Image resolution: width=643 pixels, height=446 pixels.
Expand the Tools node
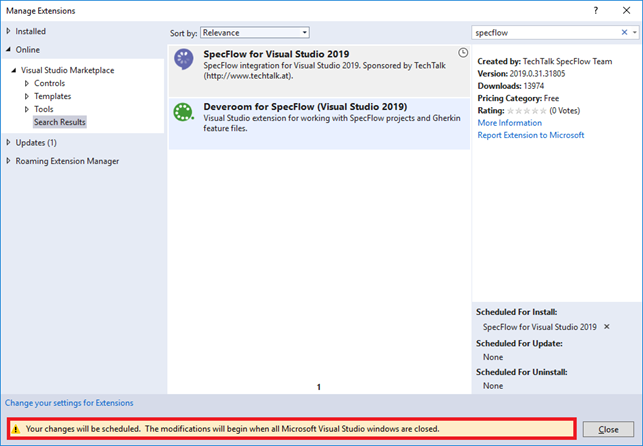tap(27, 109)
